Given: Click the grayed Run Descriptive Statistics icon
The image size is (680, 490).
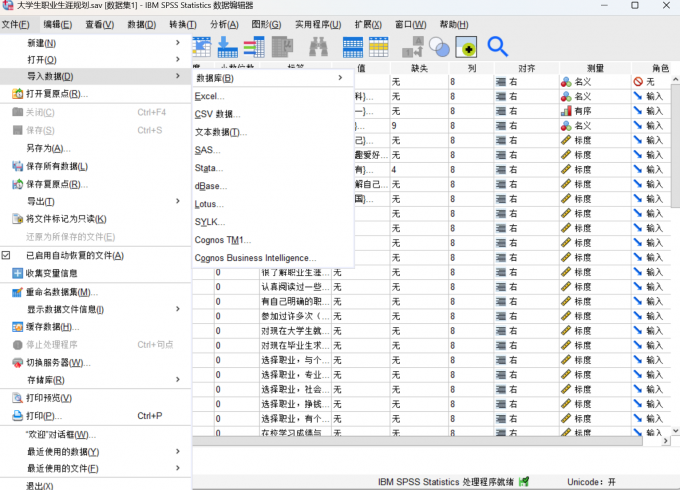Looking at the screenshot, I should (x=282, y=47).
